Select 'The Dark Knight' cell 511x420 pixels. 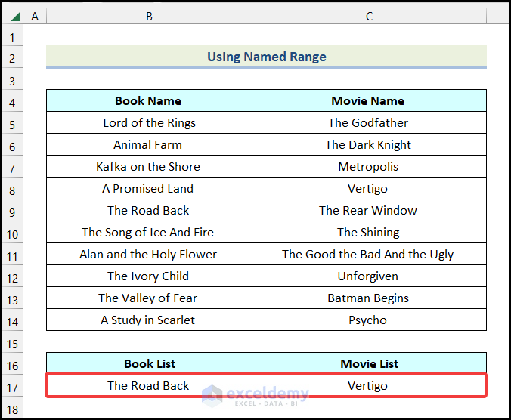(369, 145)
